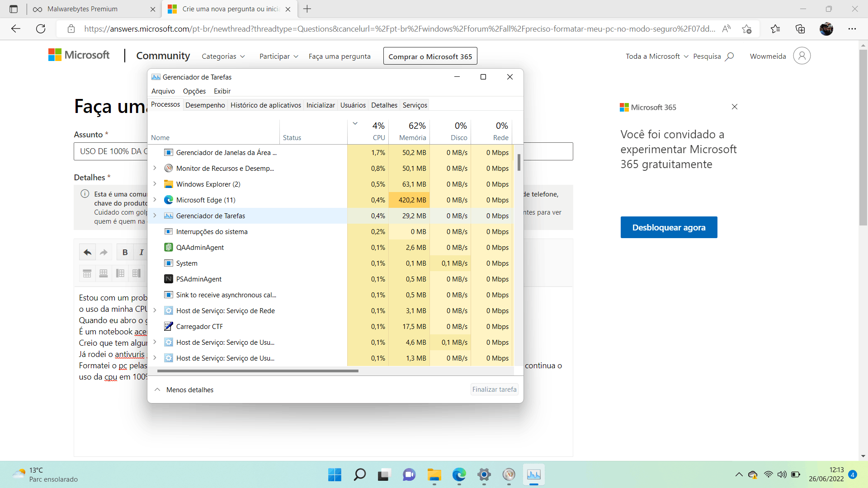Image resolution: width=868 pixels, height=488 pixels.
Task: Open the Categorias dropdown menu
Action: [x=223, y=56]
